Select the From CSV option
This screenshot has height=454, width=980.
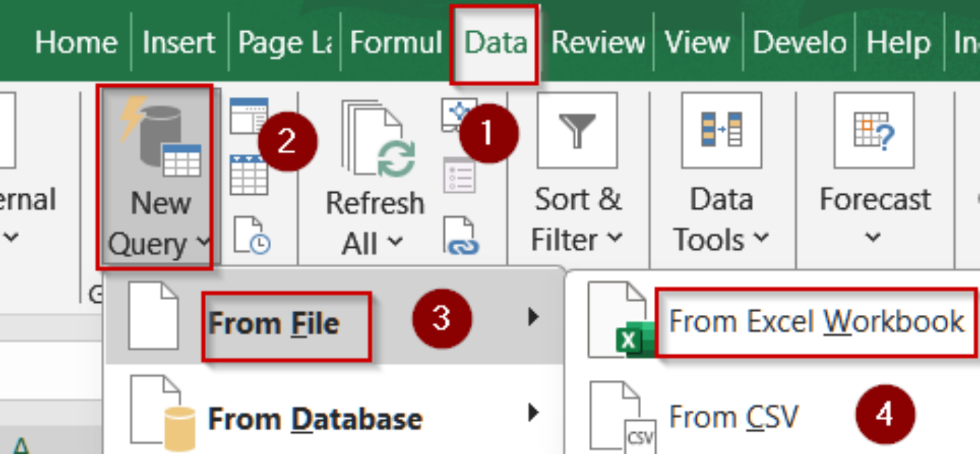click(734, 416)
